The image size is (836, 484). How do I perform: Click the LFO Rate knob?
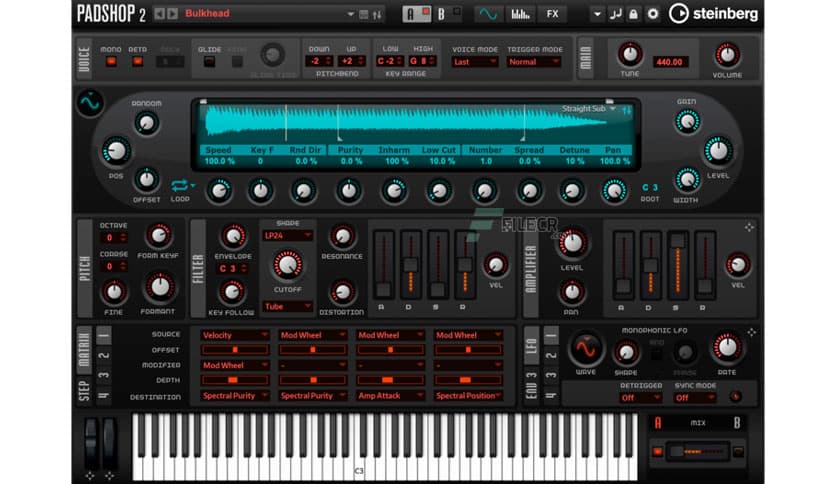click(x=726, y=348)
